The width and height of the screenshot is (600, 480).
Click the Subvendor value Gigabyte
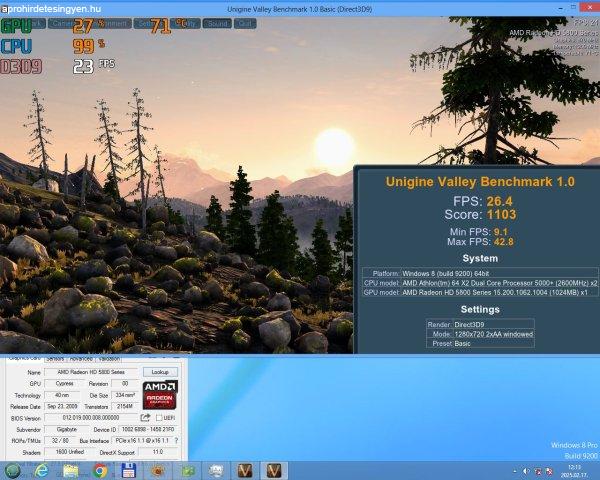67,429
